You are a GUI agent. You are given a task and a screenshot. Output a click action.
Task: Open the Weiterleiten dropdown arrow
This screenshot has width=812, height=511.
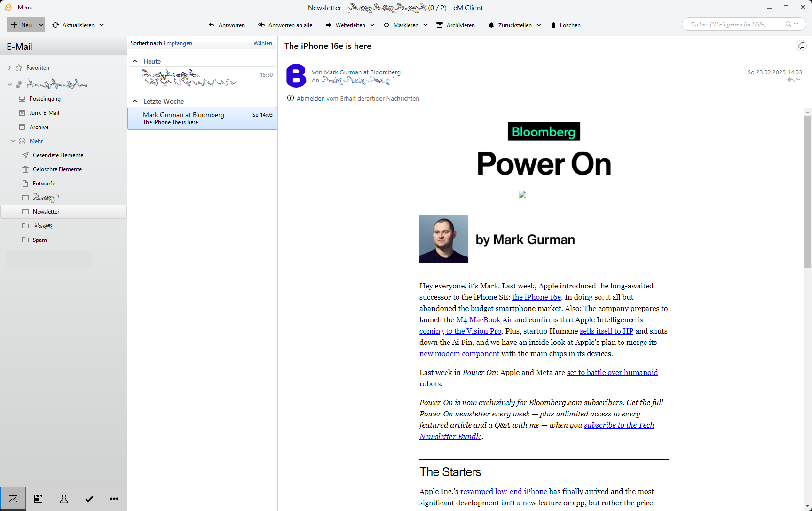click(372, 25)
